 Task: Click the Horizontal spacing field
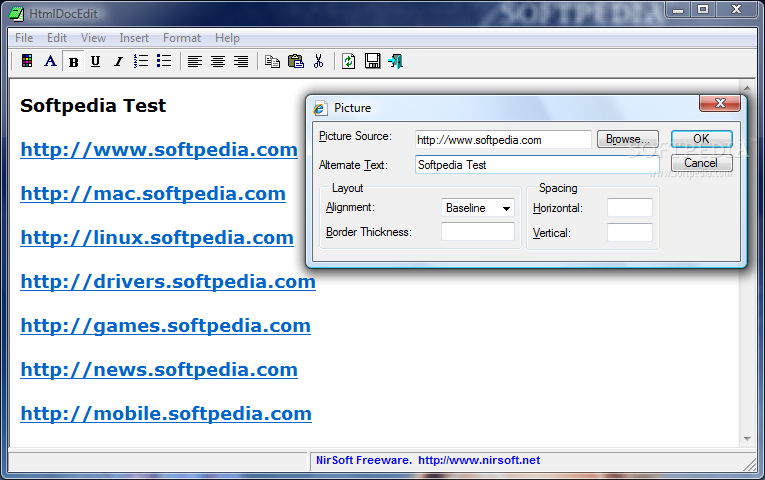(629, 208)
